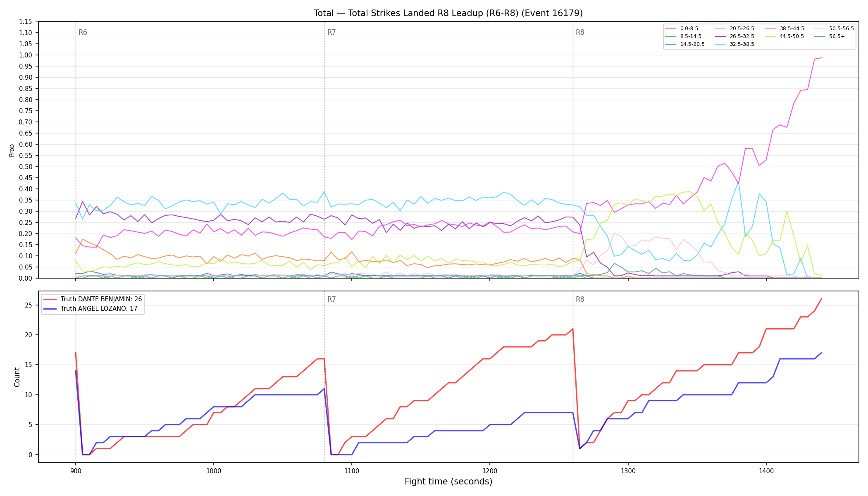
Task: Click the Count y-axis label
Action: 17,377
